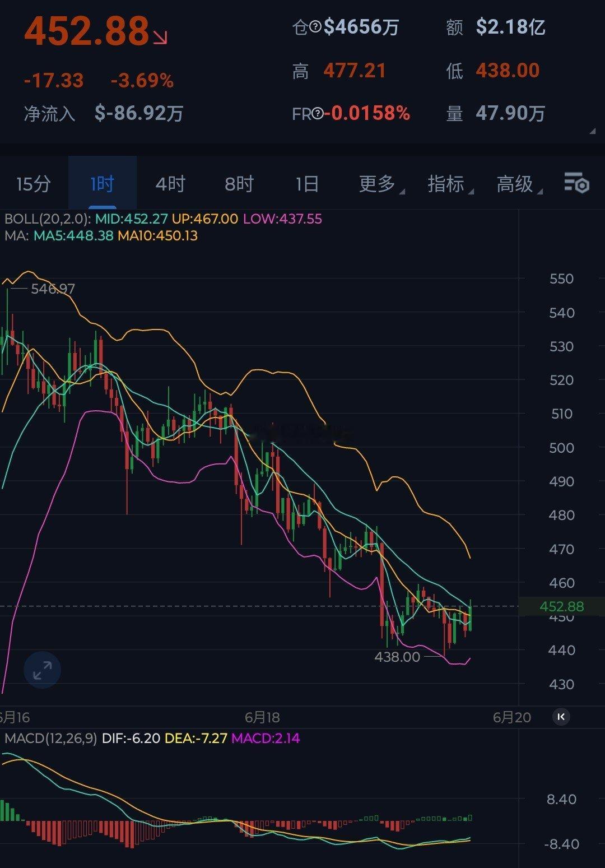Click MA indicator label row
This screenshot has width=605, height=868.
[x=101, y=235]
